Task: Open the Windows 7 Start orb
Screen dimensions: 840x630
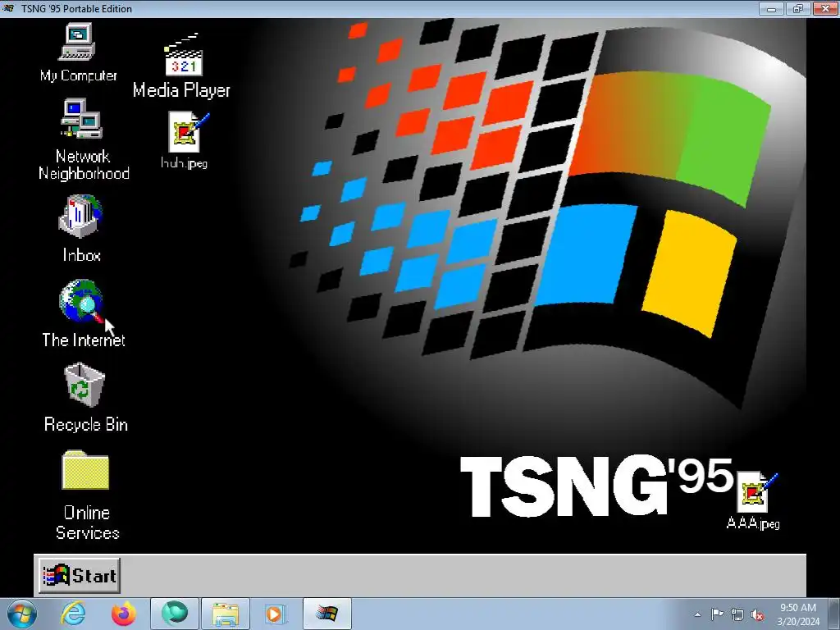Action: 22,614
